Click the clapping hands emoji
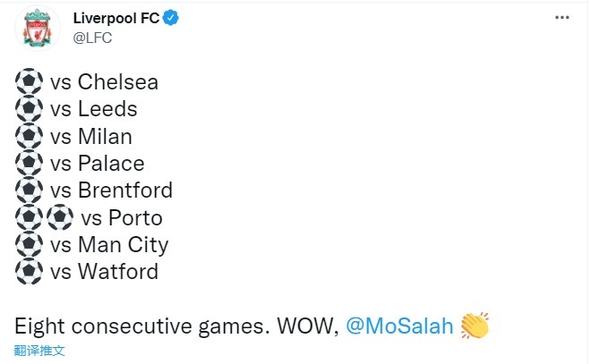Image resolution: width=590 pixels, height=364 pixels. pos(475,326)
